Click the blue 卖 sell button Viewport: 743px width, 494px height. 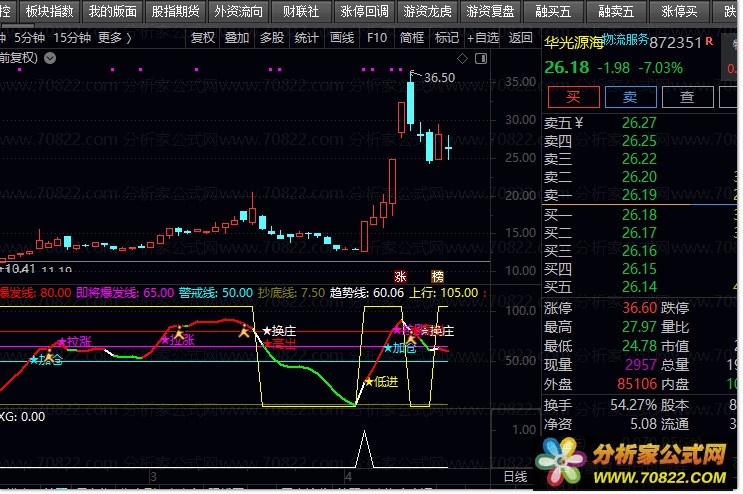click(x=630, y=97)
